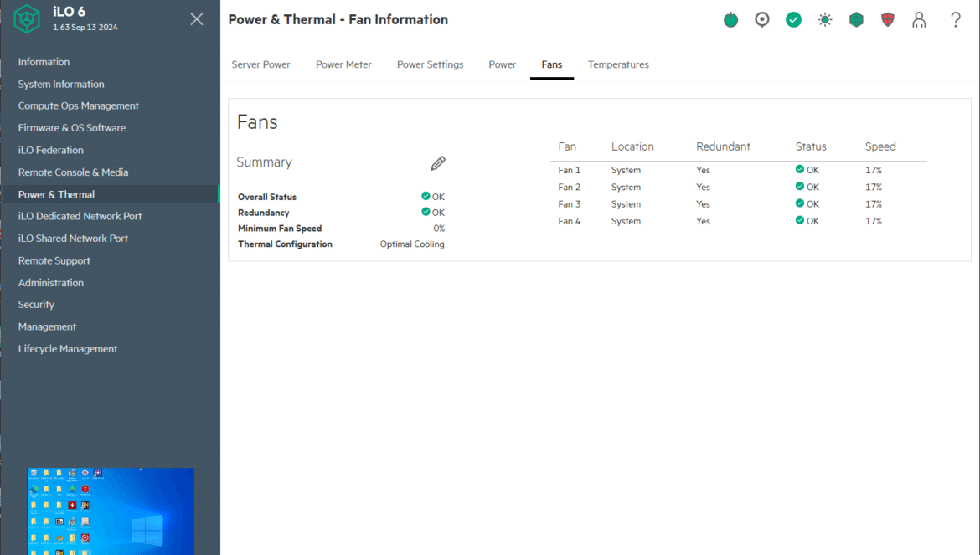Click the green checkmark health icon
The width and height of the screenshot is (980, 555).
coord(794,20)
